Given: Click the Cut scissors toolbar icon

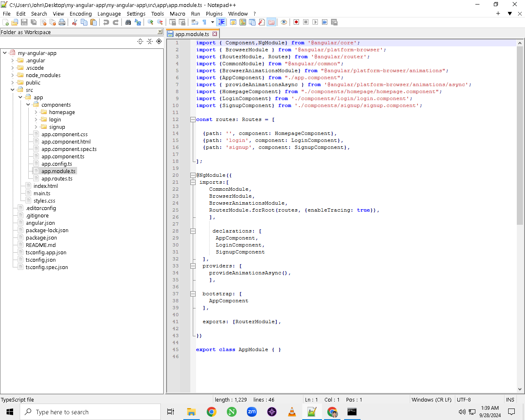Looking at the screenshot, I should [x=75, y=22].
